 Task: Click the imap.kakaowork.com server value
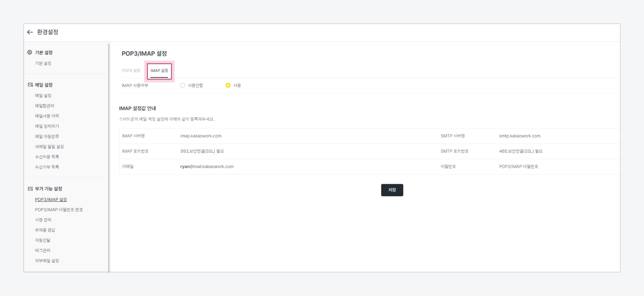(x=201, y=136)
